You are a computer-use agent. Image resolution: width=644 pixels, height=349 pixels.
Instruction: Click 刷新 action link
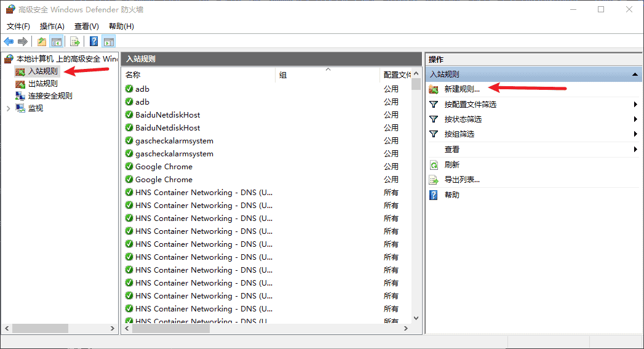(x=452, y=165)
